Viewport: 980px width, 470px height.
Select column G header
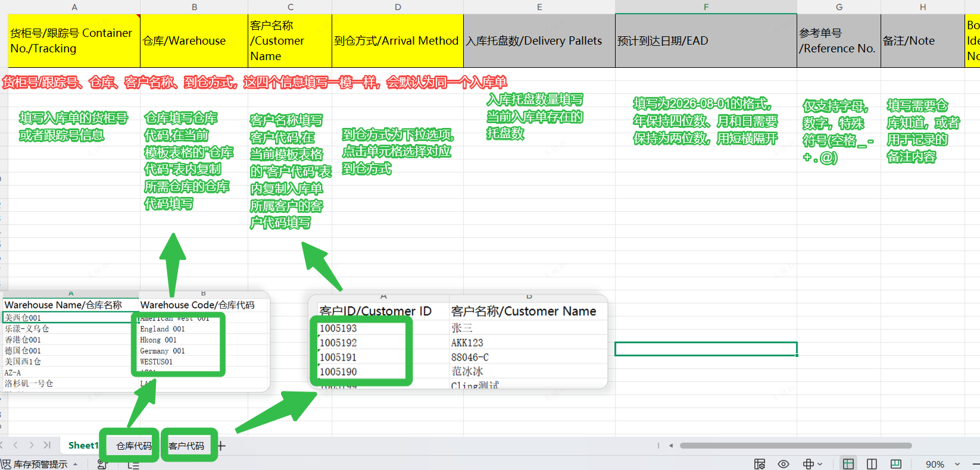coord(839,7)
